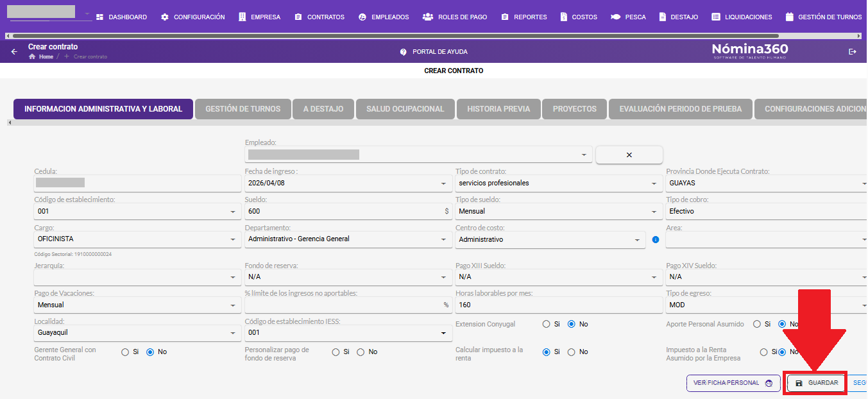Select Si for Gerente General con Contrato Civil
Image resolution: width=868 pixels, height=399 pixels.
(x=125, y=352)
